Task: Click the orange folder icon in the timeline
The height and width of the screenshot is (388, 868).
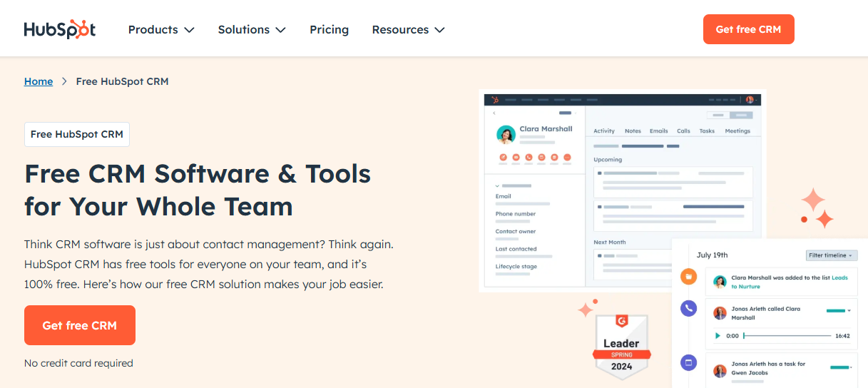Action: (688, 277)
